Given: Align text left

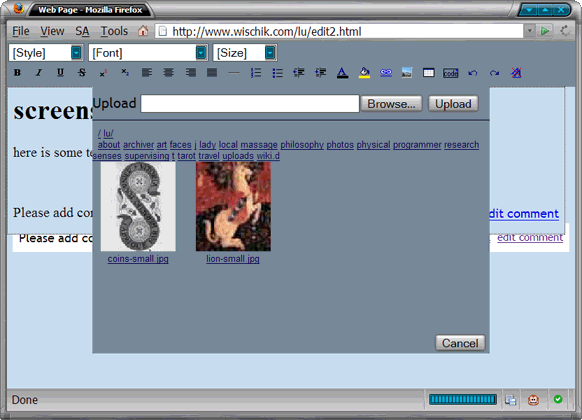Looking at the screenshot, I should (147, 73).
